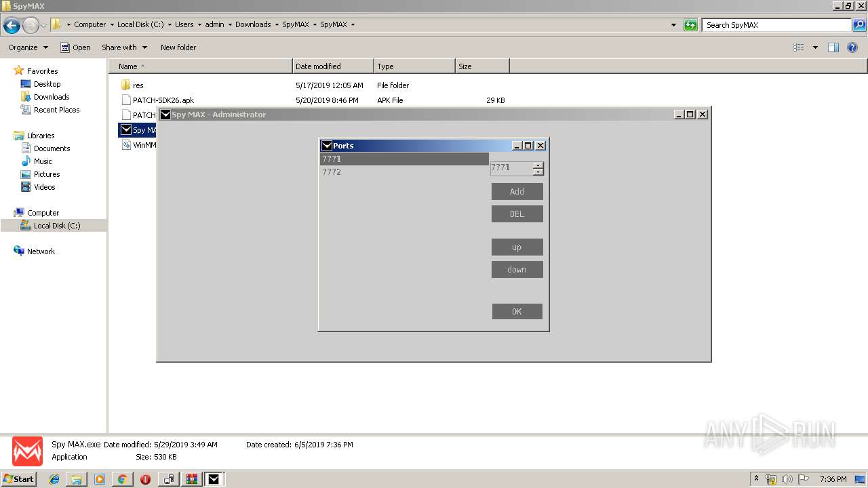The height and width of the screenshot is (488, 868).
Task: Move selected port up
Action: (x=517, y=247)
